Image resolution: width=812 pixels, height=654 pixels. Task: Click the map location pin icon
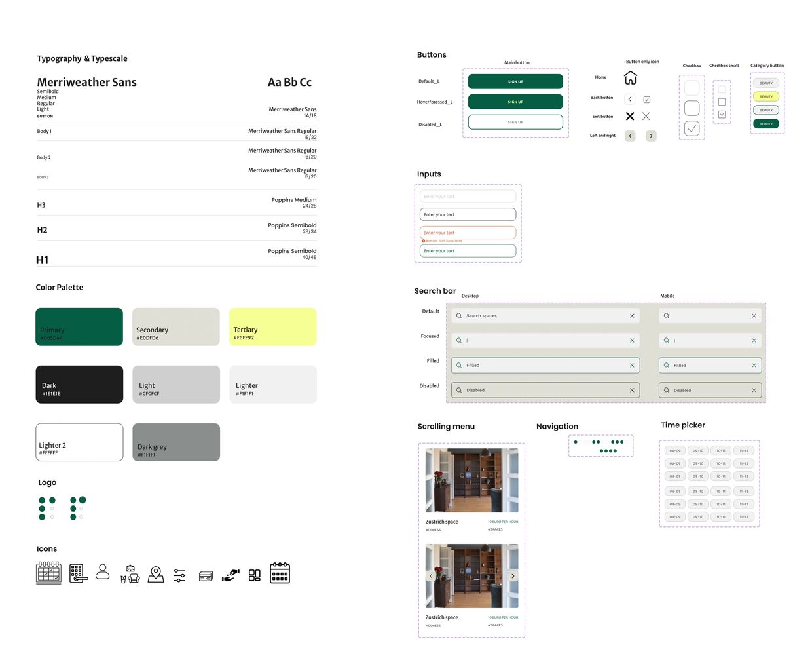click(156, 575)
